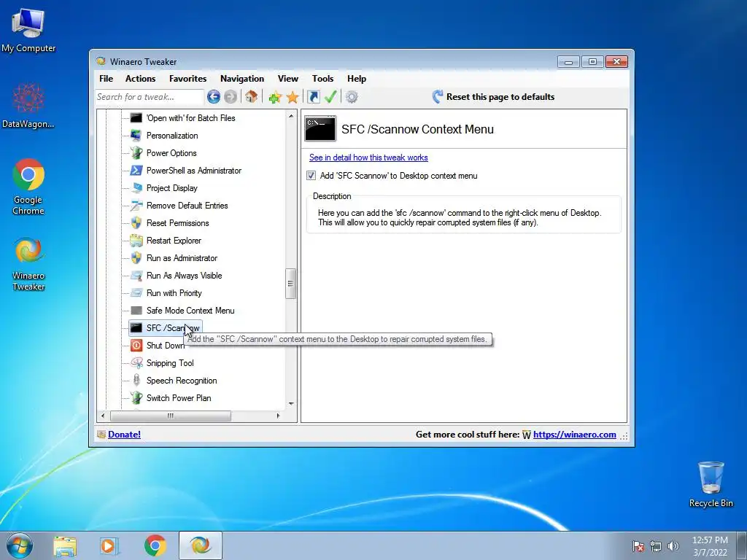Open the https://winaero.com link

click(x=575, y=435)
